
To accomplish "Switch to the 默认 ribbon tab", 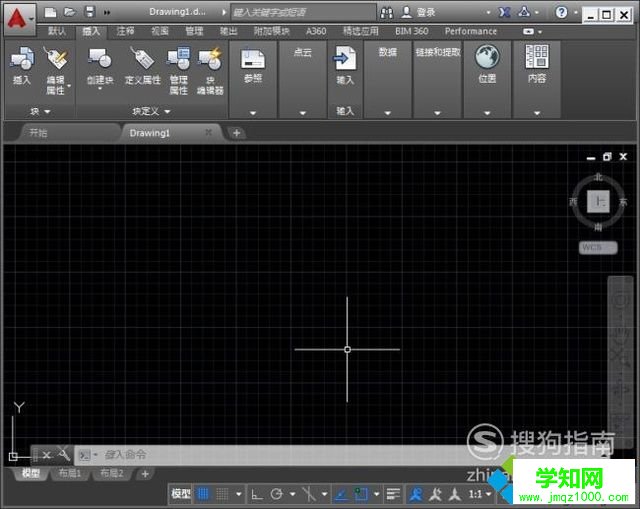I will [x=57, y=31].
